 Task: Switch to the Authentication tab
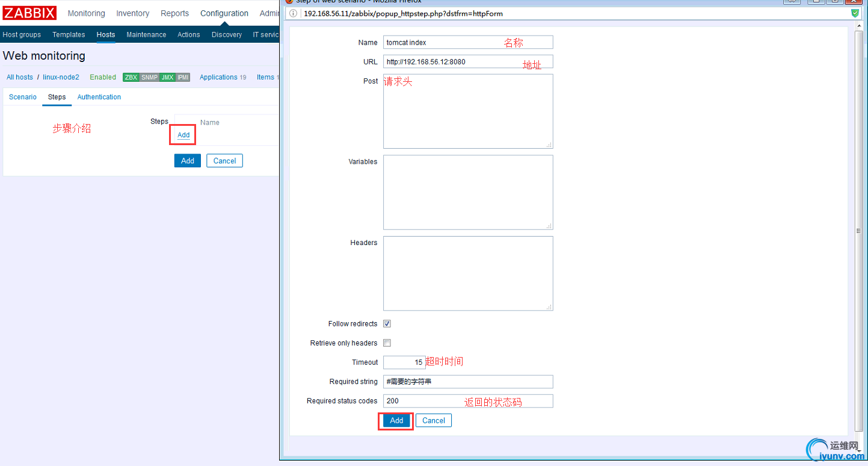click(x=99, y=97)
